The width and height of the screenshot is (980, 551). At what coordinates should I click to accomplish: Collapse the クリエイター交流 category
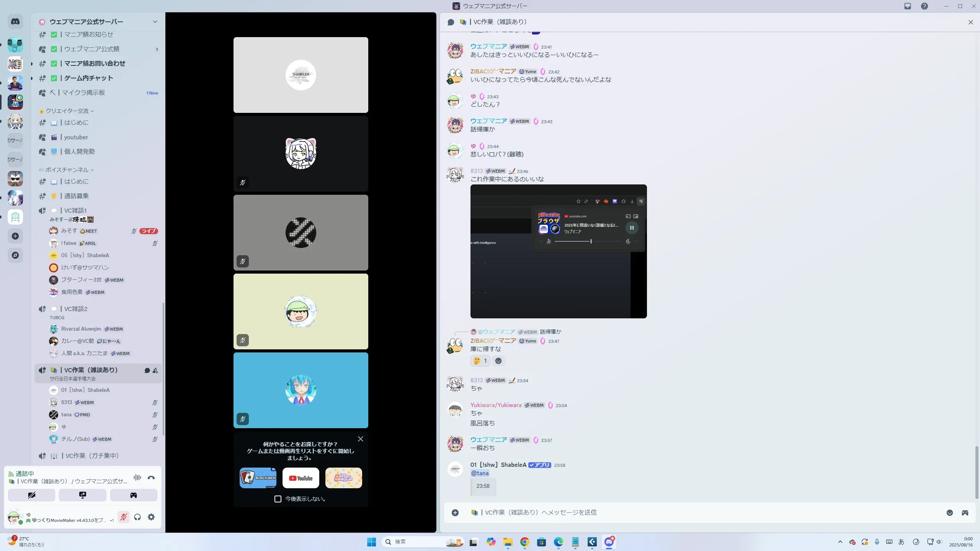point(67,111)
